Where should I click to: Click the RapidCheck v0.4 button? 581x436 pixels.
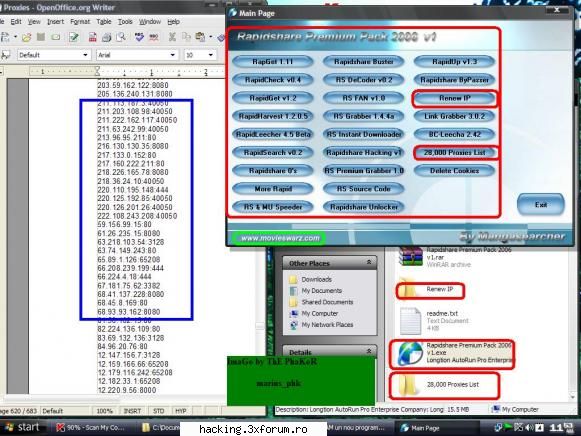[273, 80]
